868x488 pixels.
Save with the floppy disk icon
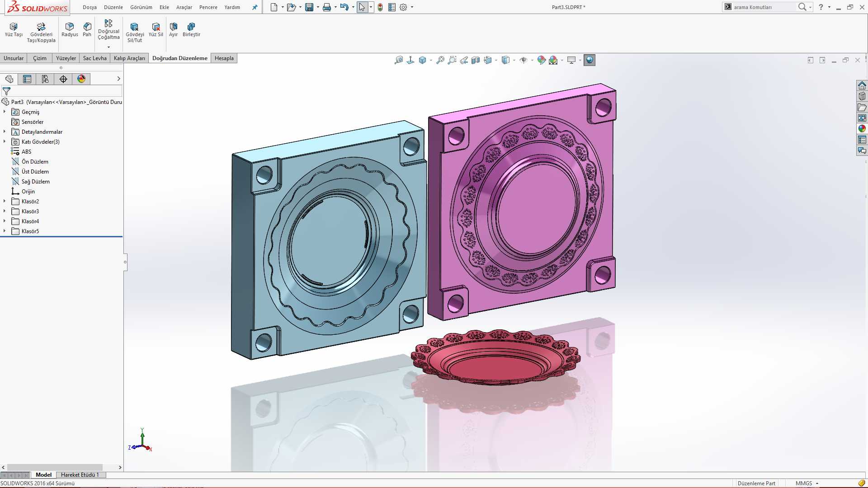click(309, 7)
